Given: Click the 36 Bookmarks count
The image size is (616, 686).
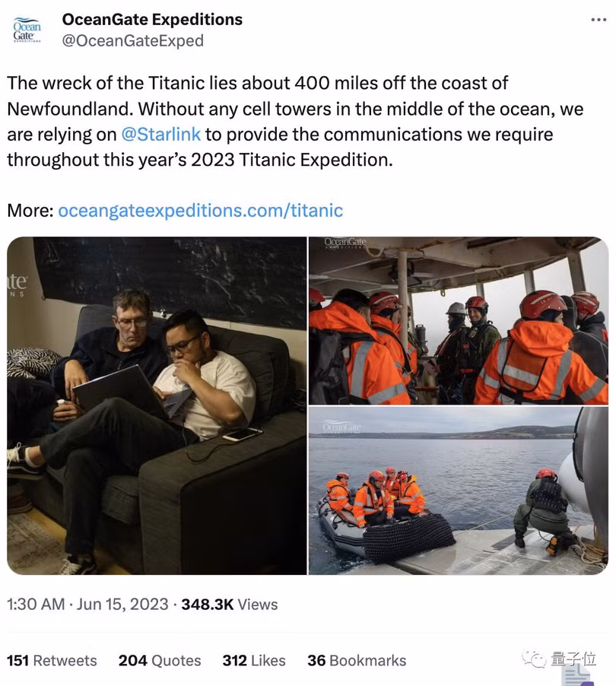Looking at the screenshot, I should 357,660.
